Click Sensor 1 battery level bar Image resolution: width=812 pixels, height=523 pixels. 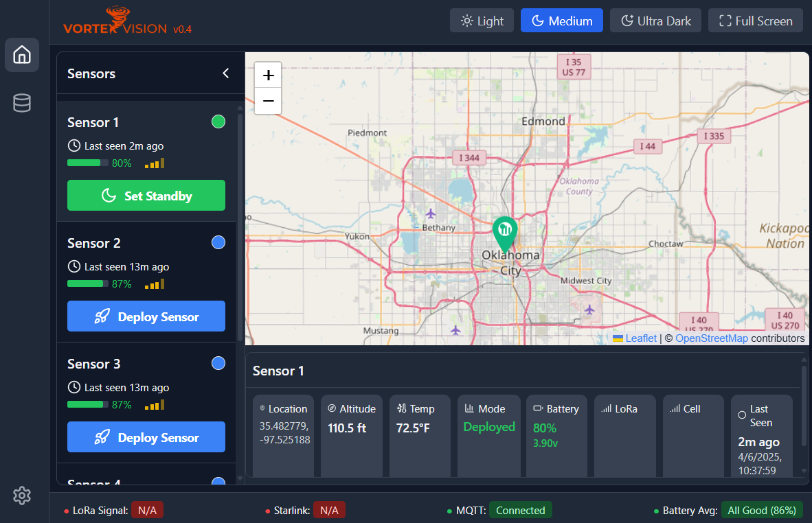tap(87, 163)
